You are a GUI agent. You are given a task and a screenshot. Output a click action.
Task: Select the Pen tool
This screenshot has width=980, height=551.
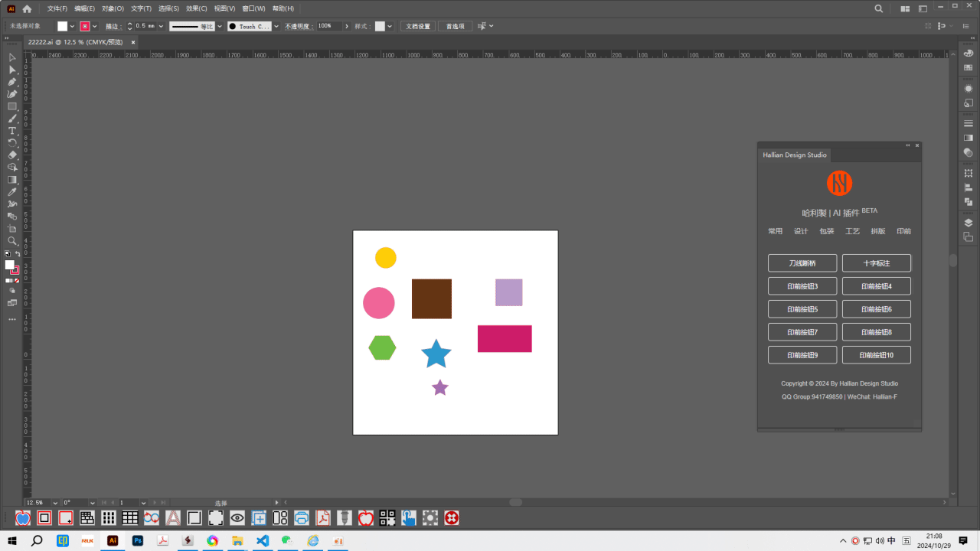pos(12,82)
